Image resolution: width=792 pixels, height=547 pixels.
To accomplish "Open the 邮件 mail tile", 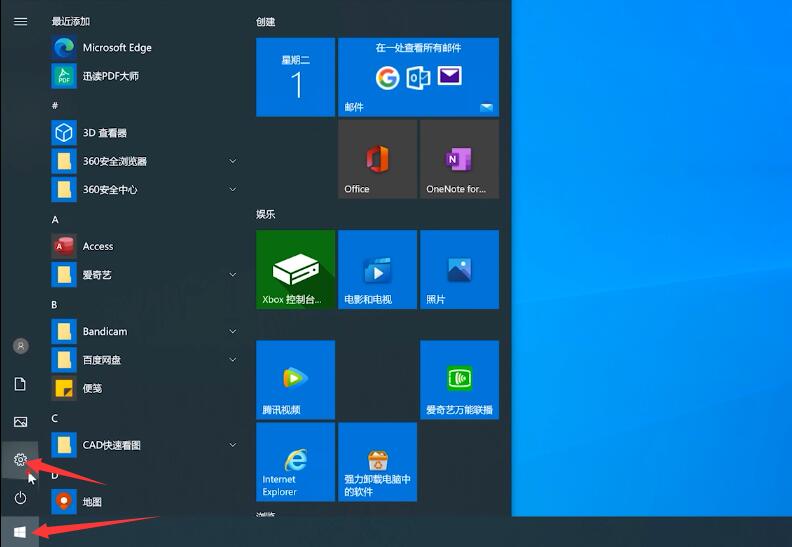I will (418, 77).
